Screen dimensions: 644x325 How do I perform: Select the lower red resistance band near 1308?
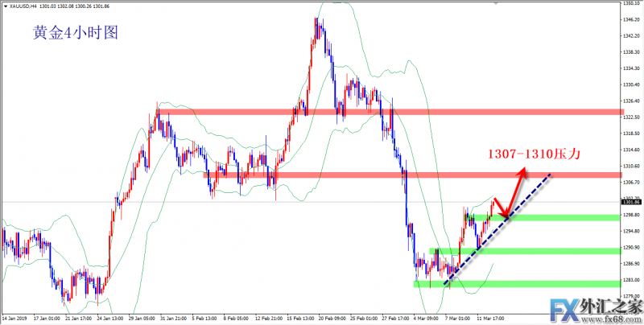point(386,175)
